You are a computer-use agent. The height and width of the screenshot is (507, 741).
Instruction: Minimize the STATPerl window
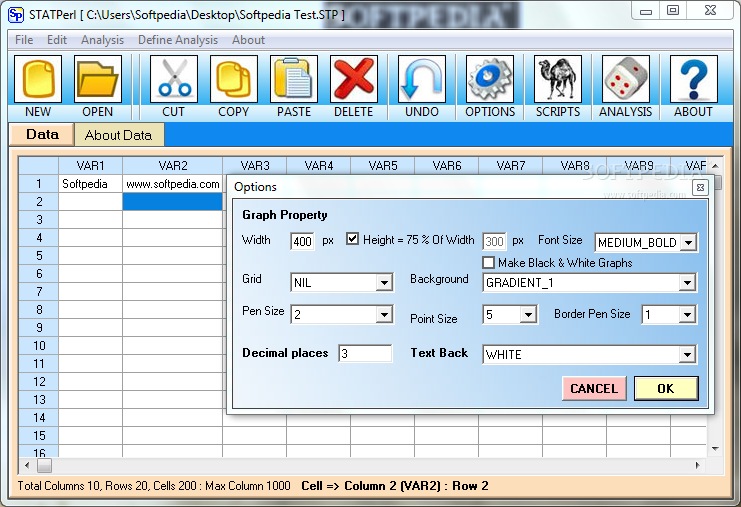coord(646,10)
